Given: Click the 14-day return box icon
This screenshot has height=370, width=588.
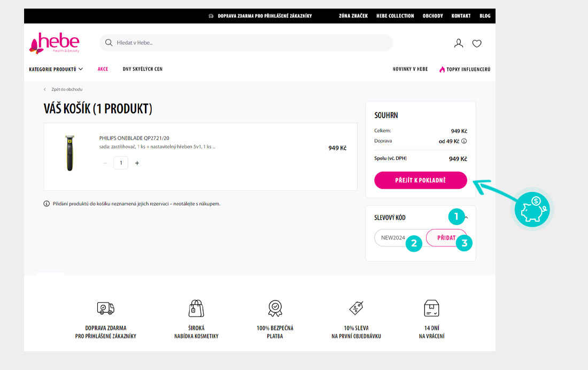Looking at the screenshot, I should click(x=431, y=309).
